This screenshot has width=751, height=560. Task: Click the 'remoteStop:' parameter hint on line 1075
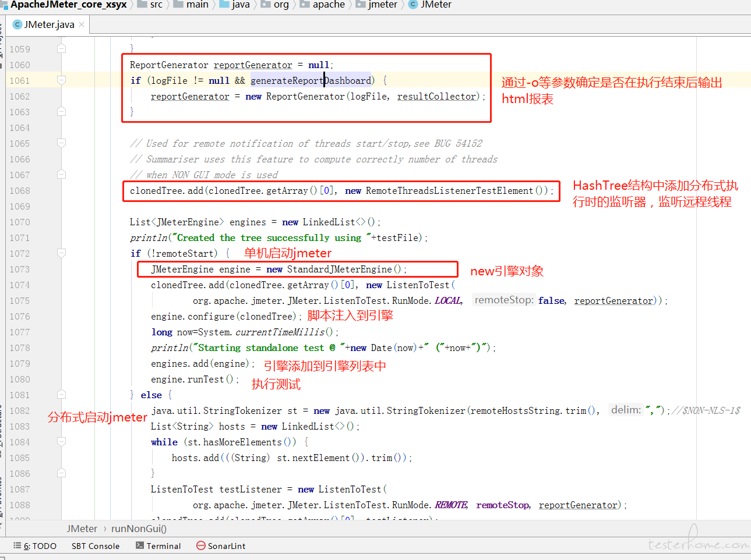(504, 300)
